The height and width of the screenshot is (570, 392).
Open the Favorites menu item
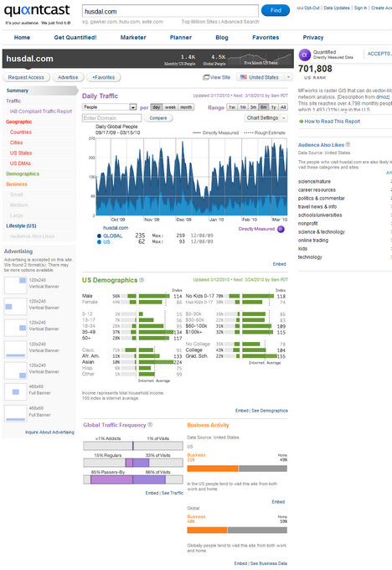pyautogui.click(x=266, y=38)
